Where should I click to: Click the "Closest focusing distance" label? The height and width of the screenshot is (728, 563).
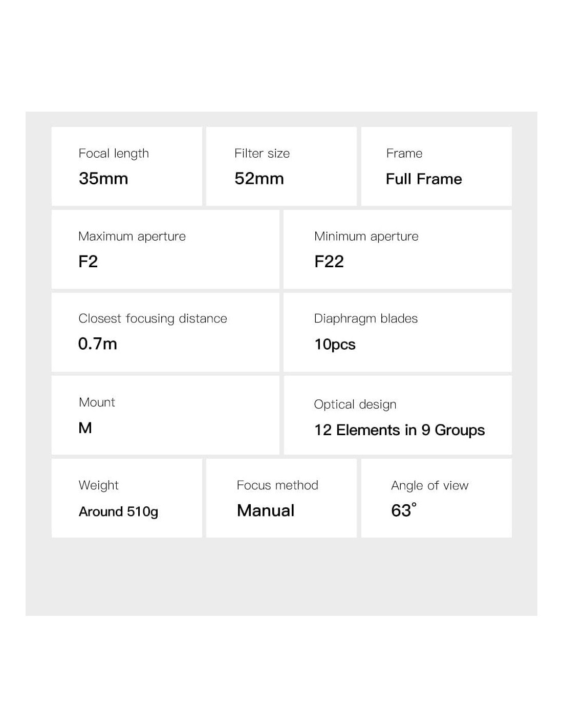coord(153,318)
